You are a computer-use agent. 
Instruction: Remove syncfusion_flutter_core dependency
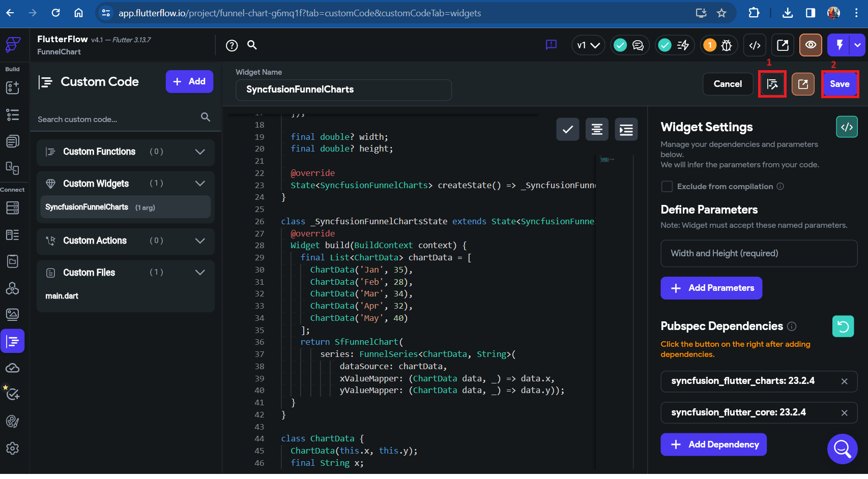(x=845, y=413)
